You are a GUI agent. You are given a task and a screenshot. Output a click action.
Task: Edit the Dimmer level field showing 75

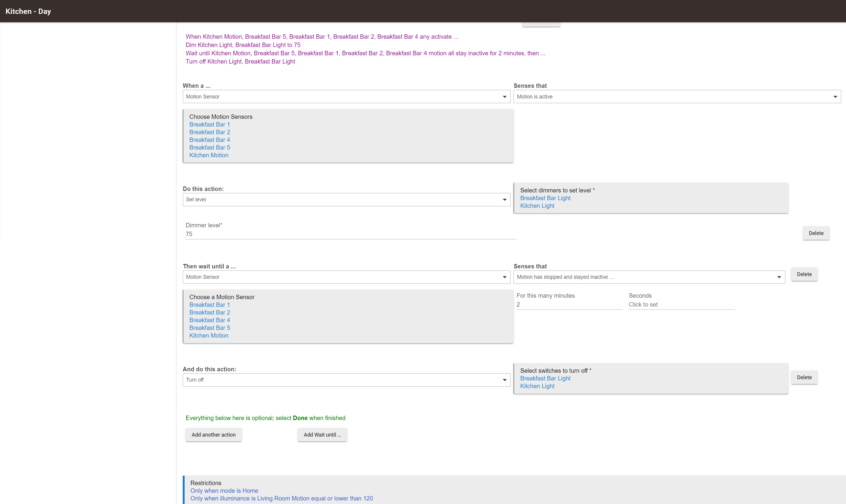click(351, 234)
